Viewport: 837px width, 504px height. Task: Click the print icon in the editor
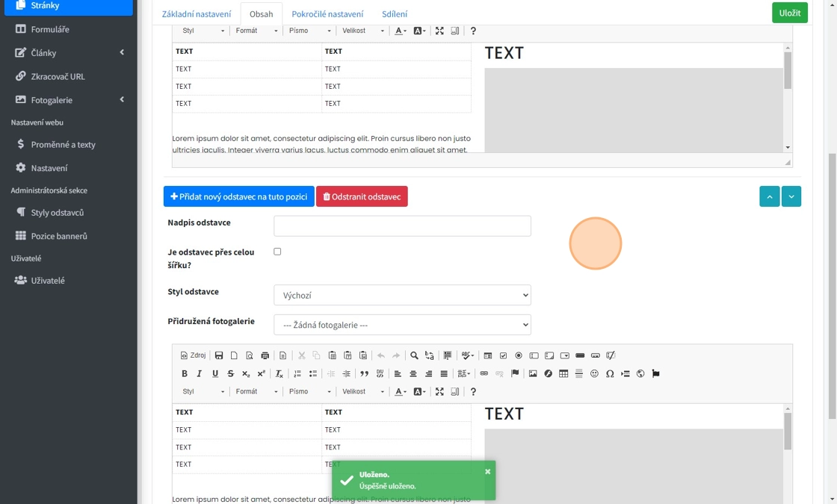tap(265, 355)
